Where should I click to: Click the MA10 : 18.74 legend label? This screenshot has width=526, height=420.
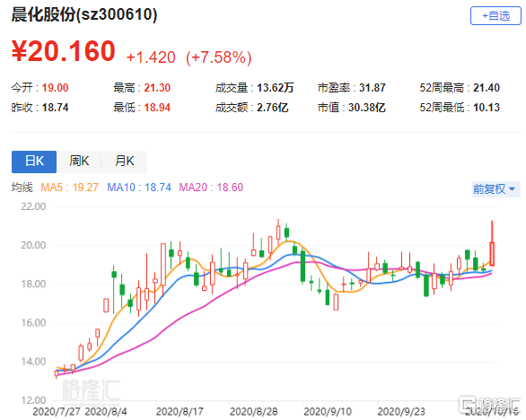click(x=139, y=188)
